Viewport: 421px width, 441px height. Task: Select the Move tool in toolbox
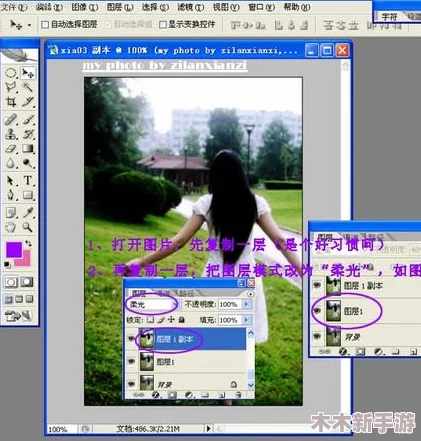click(27, 73)
